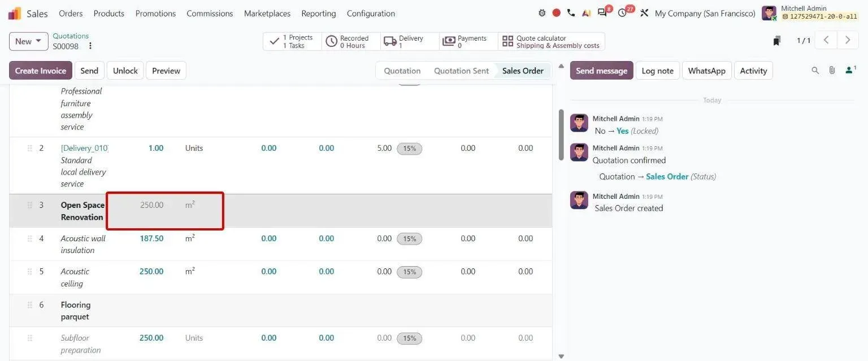Click the bookmark icon beside the pager
The width and height of the screenshot is (868, 361).
click(x=777, y=41)
